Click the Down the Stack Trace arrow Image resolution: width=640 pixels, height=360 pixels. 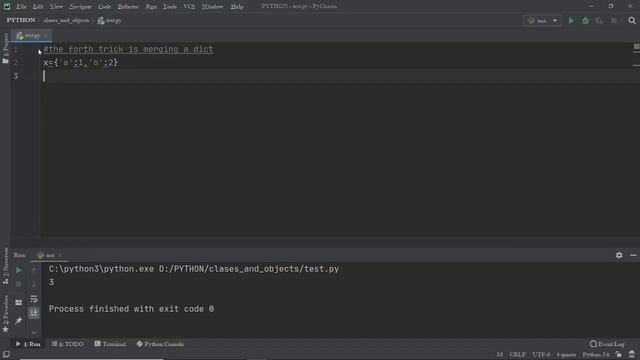(34, 284)
